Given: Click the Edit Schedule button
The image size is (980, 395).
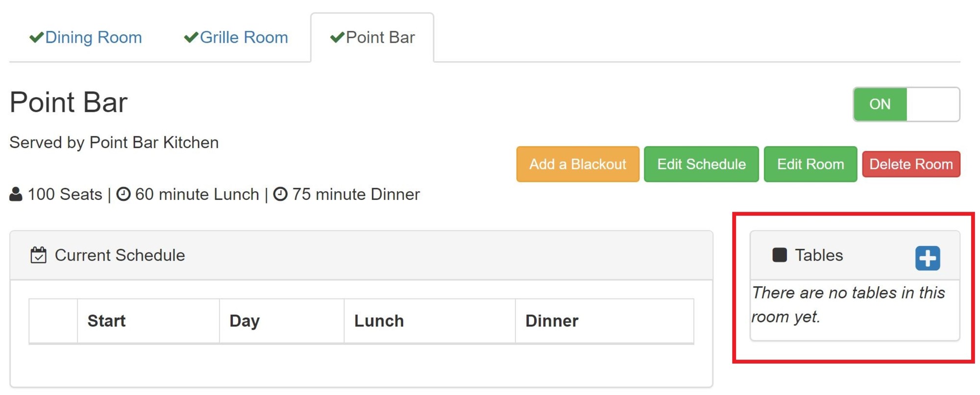Looking at the screenshot, I should [x=701, y=164].
